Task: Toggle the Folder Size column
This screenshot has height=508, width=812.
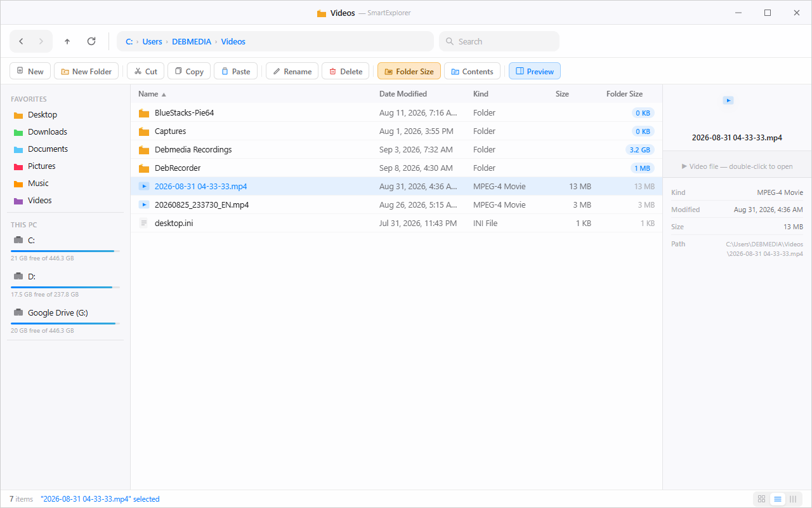Action: click(409, 71)
